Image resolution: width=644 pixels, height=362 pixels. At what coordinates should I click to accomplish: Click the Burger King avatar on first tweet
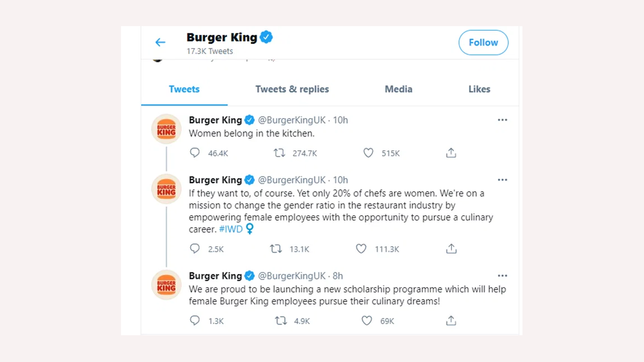tap(166, 129)
